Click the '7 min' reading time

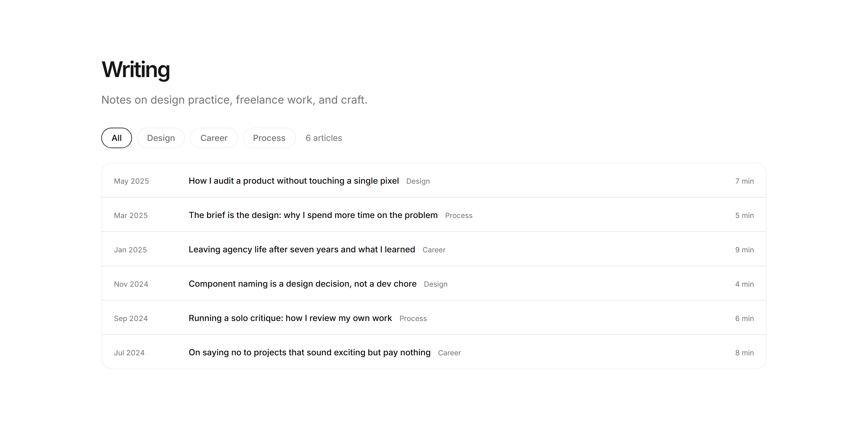pos(744,181)
